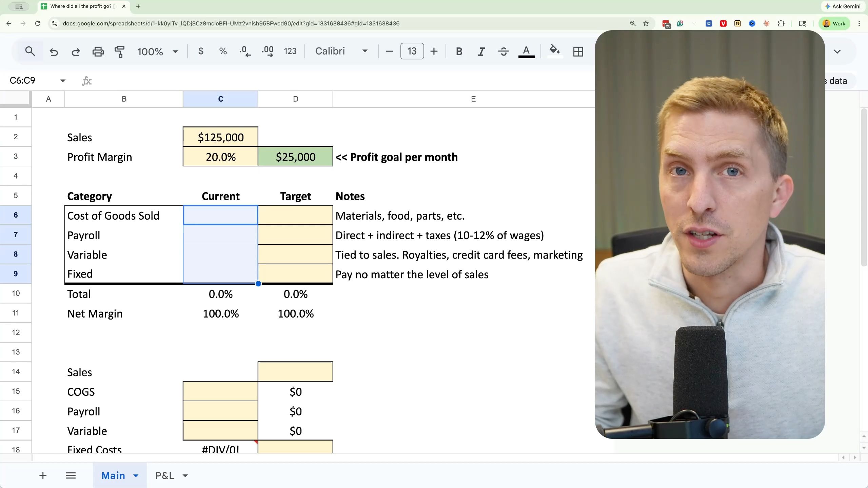Select the paint format tool
Screen dimensions: 868x488
[x=119, y=52]
